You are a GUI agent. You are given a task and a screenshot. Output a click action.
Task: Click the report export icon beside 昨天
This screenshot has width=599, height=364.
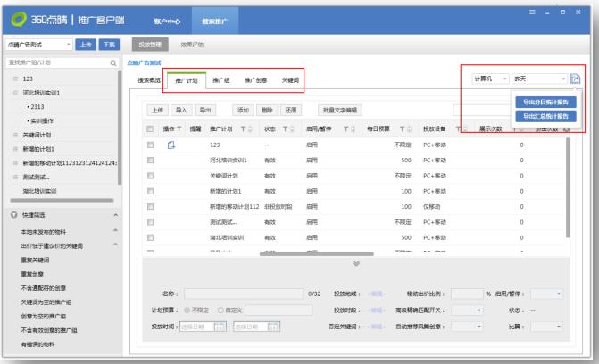coord(574,79)
